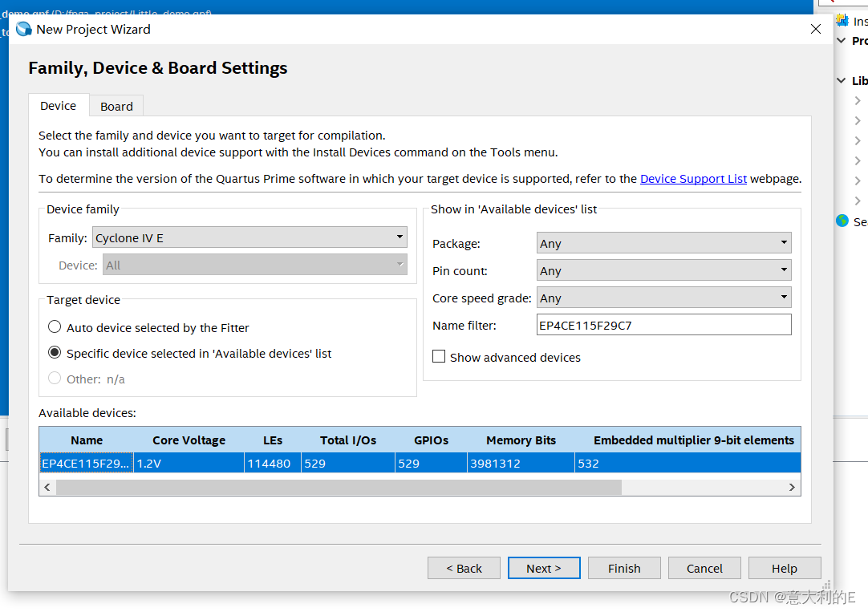Click into the Name filter field
This screenshot has height=612, width=868.
[663, 325]
